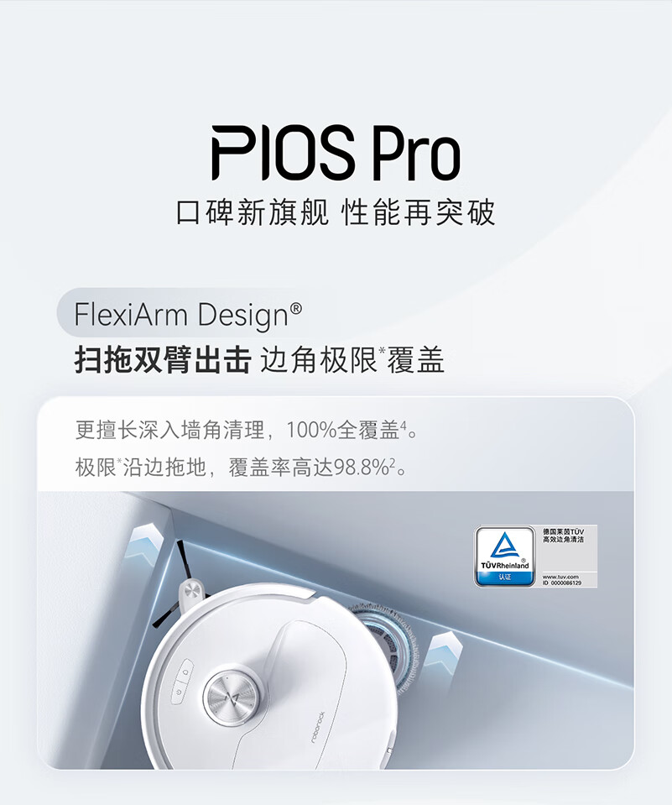
Task: Click the blue chevron arrow near mop
Action: 440,651
